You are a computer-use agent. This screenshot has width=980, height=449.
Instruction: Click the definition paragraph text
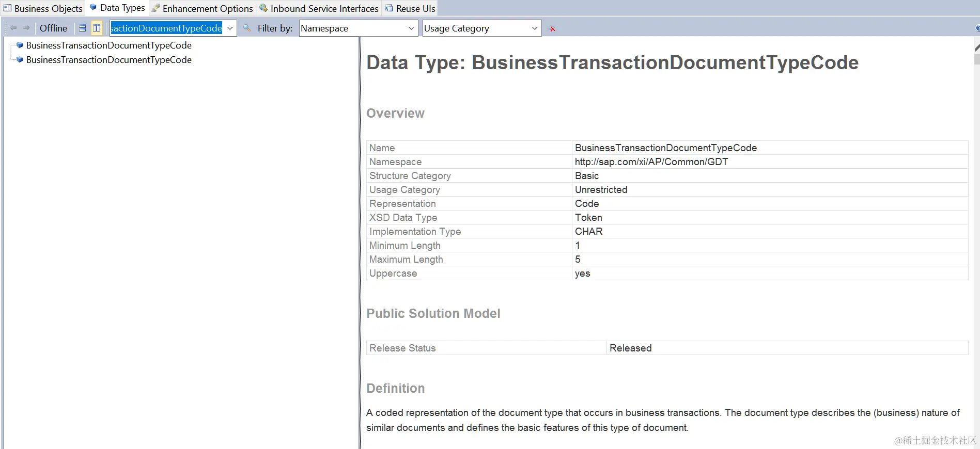pos(663,420)
